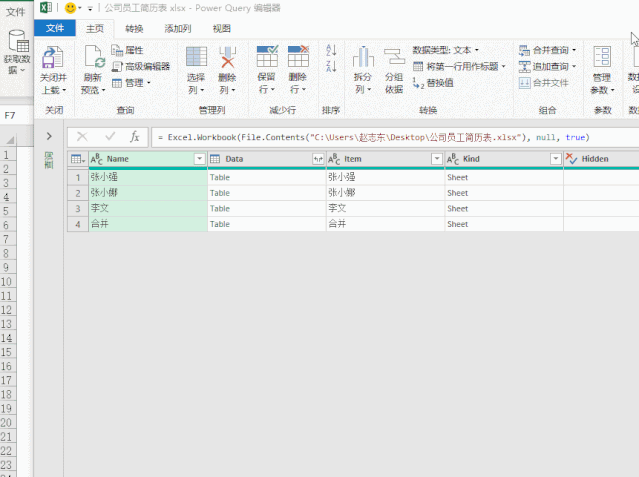Click the Keep Rows (保留行) icon
639x477 pixels.
click(x=267, y=56)
